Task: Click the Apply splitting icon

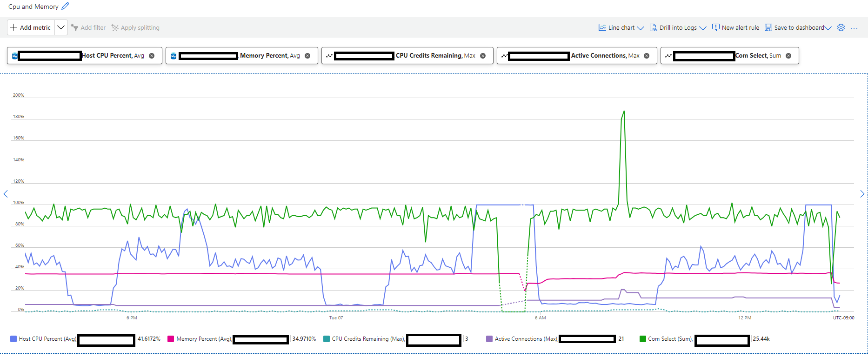Action: click(x=115, y=27)
